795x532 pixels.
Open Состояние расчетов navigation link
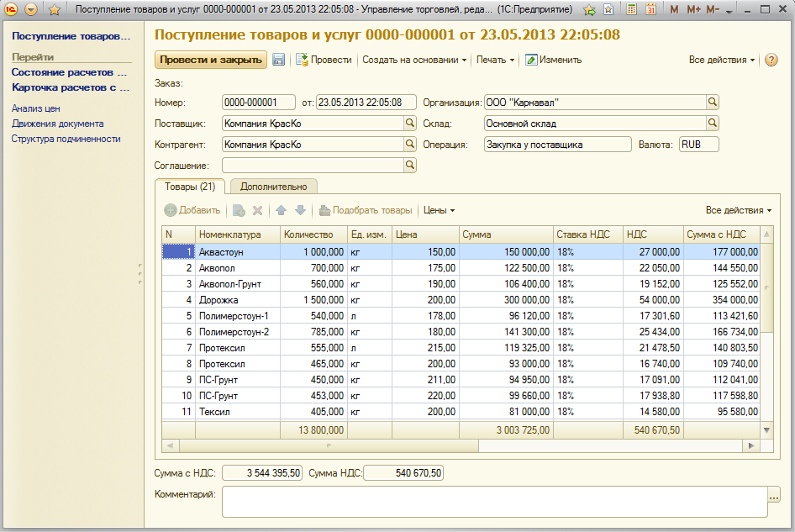pyautogui.click(x=70, y=72)
